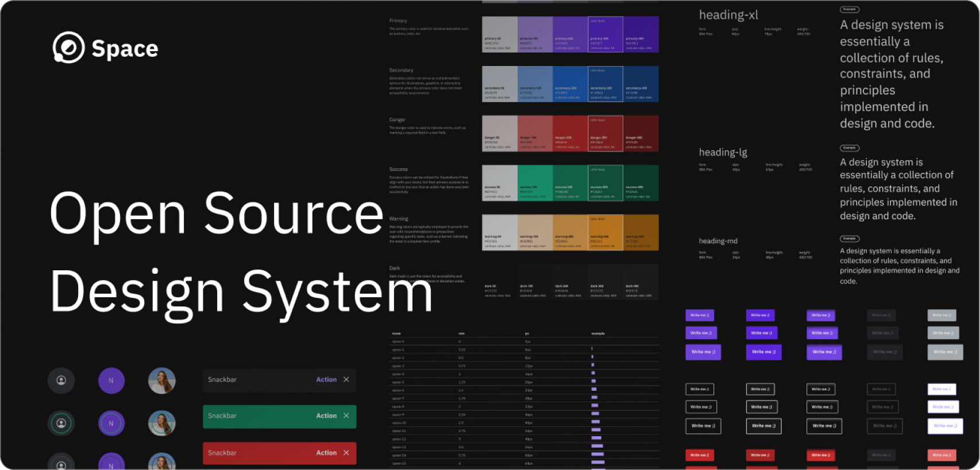Click the heading-lg typography label

723,152
